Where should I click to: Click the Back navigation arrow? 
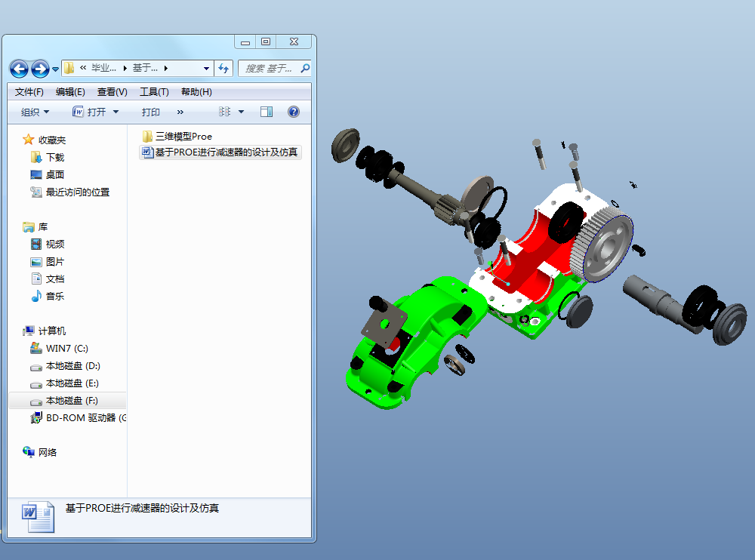(x=20, y=69)
